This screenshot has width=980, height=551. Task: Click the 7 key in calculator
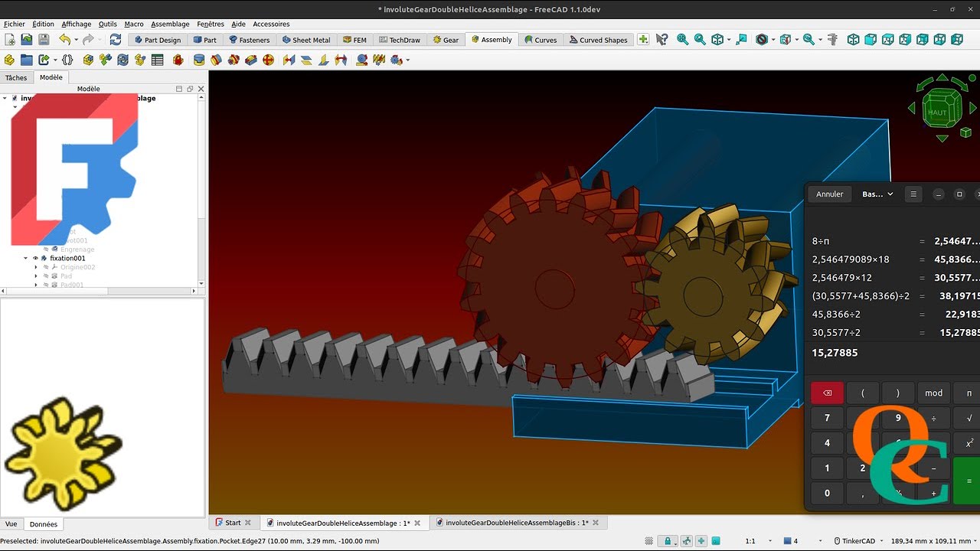click(x=827, y=418)
